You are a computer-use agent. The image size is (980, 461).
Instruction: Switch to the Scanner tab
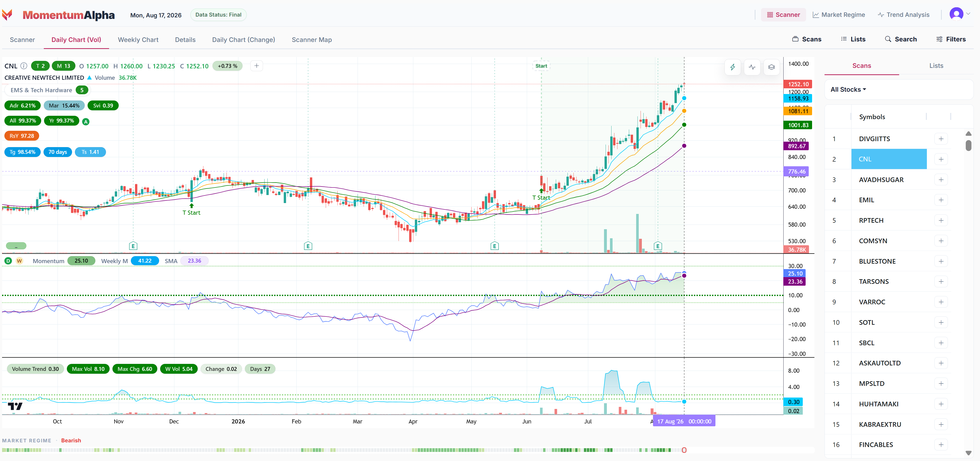coord(22,40)
